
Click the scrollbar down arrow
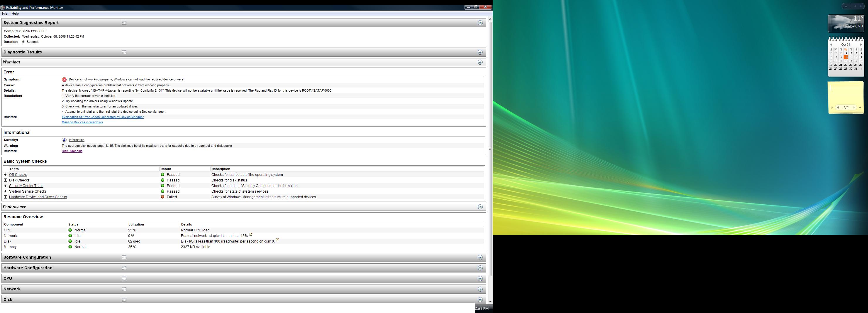(490, 302)
